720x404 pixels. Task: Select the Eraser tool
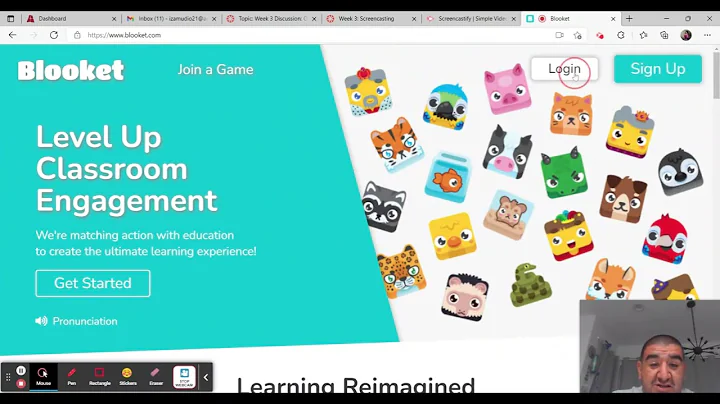click(x=156, y=377)
